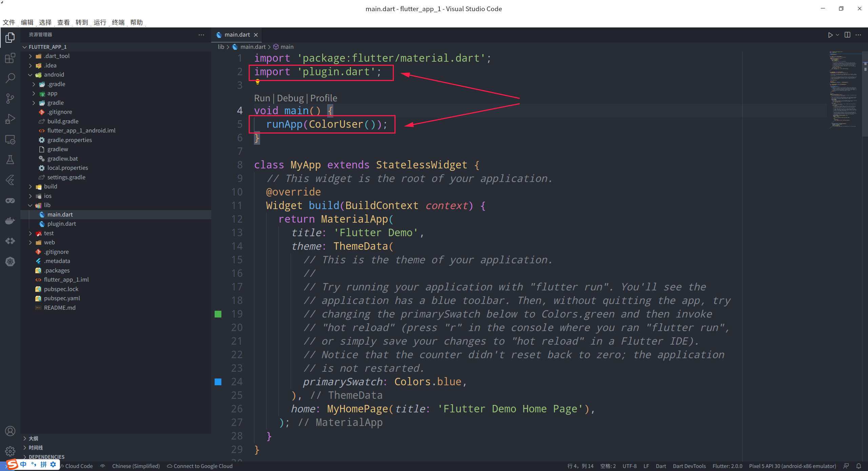Screen dimensions: 868x471
Task: Open the 查看 menu
Action: click(x=63, y=22)
